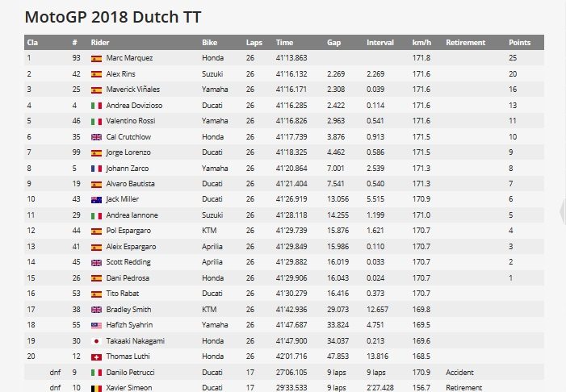
Task: Click the British flag next to Cal Crutchlow
Action: 96,136
